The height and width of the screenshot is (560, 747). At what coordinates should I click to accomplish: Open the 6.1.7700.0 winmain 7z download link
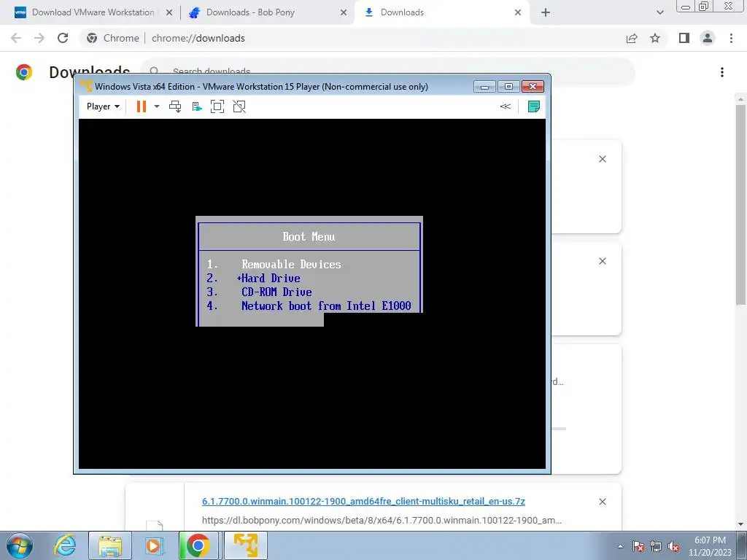(363, 502)
